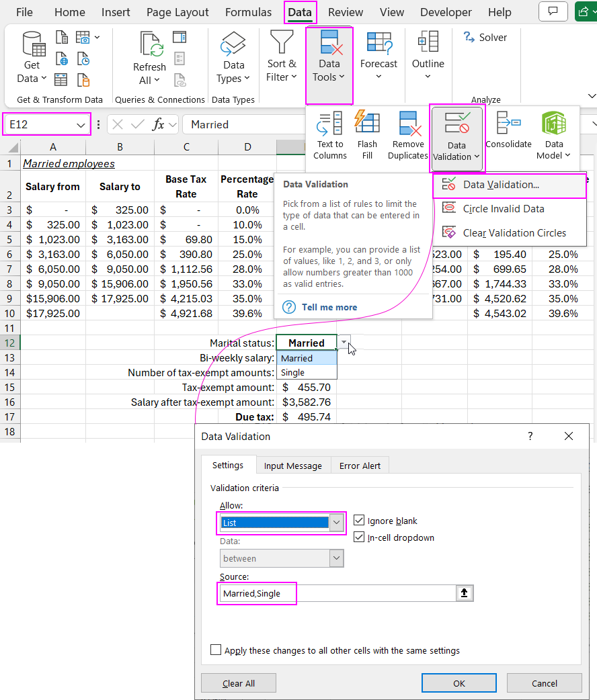Uncheck the Ignore blank option

(359, 520)
